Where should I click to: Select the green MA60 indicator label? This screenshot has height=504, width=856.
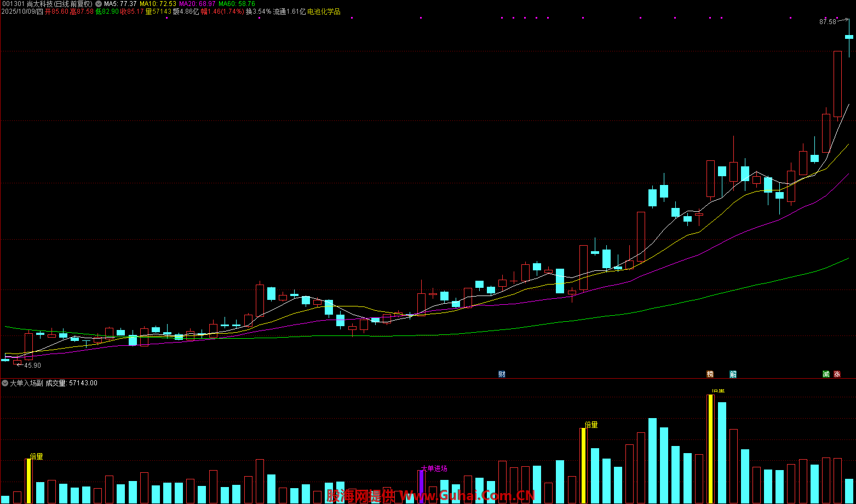tap(237, 4)
